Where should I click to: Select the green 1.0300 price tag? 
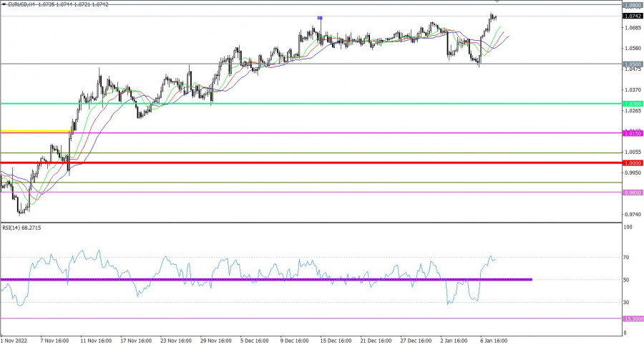pyautogui.click(x=632, y=104)
